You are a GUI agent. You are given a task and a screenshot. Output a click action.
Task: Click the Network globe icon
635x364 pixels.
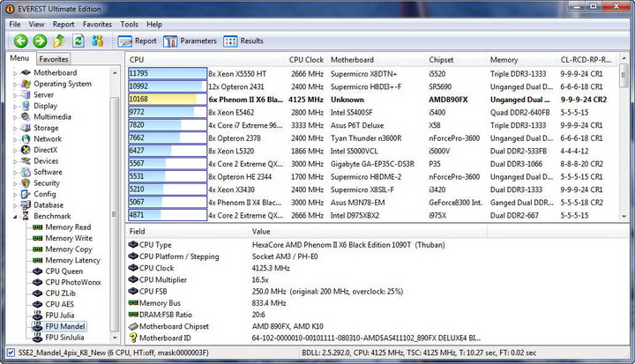point(26,139)
